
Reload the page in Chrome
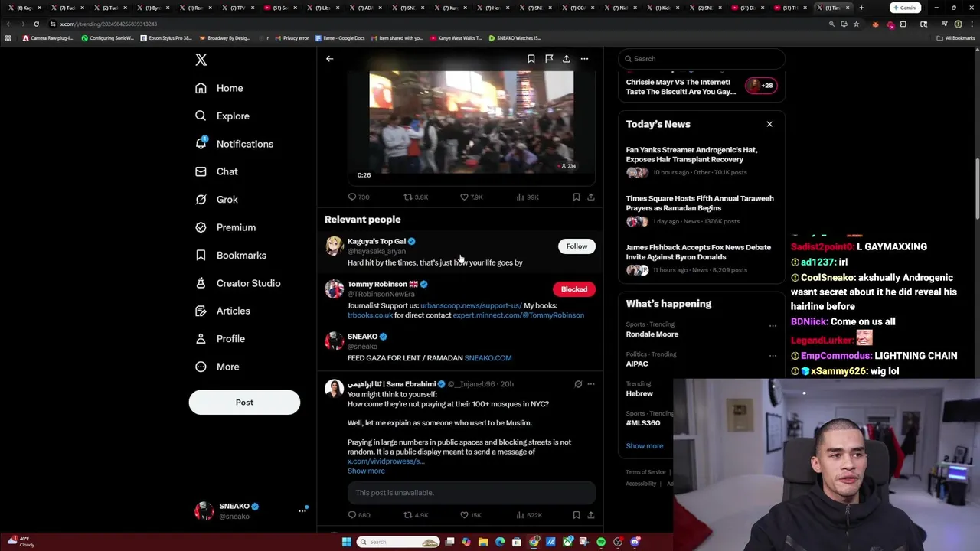36,24
